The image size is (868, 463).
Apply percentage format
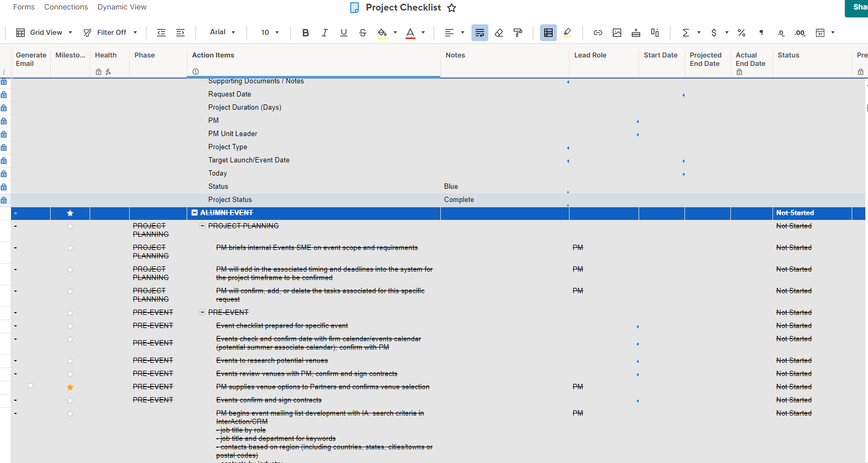741,33
